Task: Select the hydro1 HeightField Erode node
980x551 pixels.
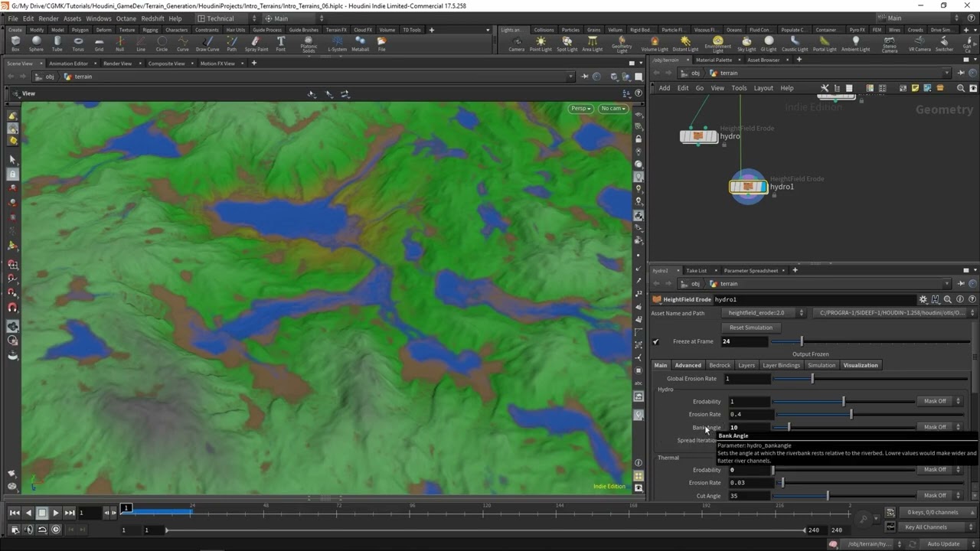Action: click(747, 187)
